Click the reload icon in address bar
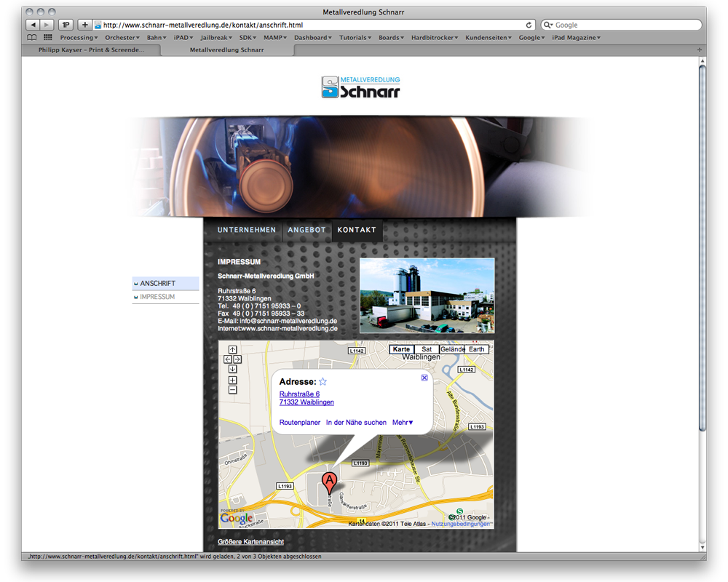Screen dimensions: 728x582 [529, 25]
